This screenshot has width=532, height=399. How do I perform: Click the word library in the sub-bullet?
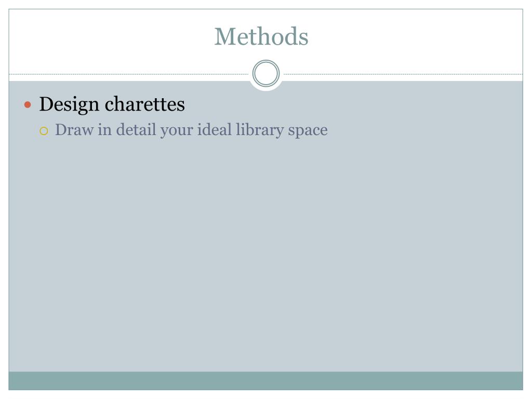[260, 130]
